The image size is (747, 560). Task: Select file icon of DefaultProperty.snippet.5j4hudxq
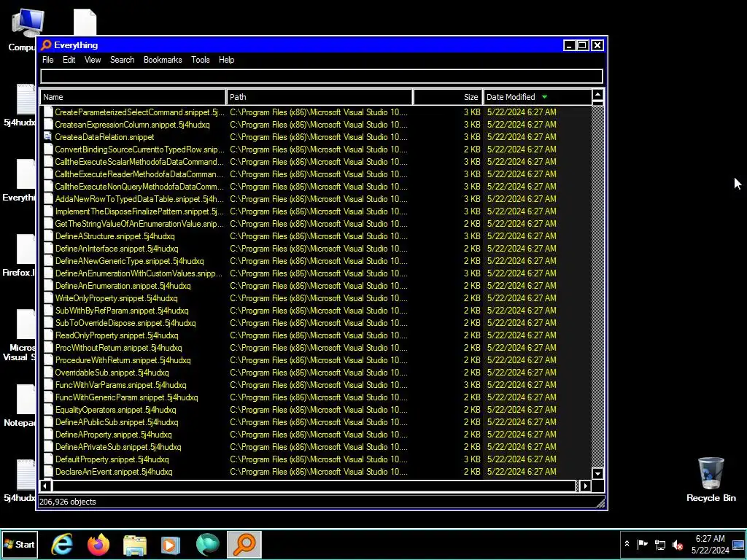click(47, 459)
